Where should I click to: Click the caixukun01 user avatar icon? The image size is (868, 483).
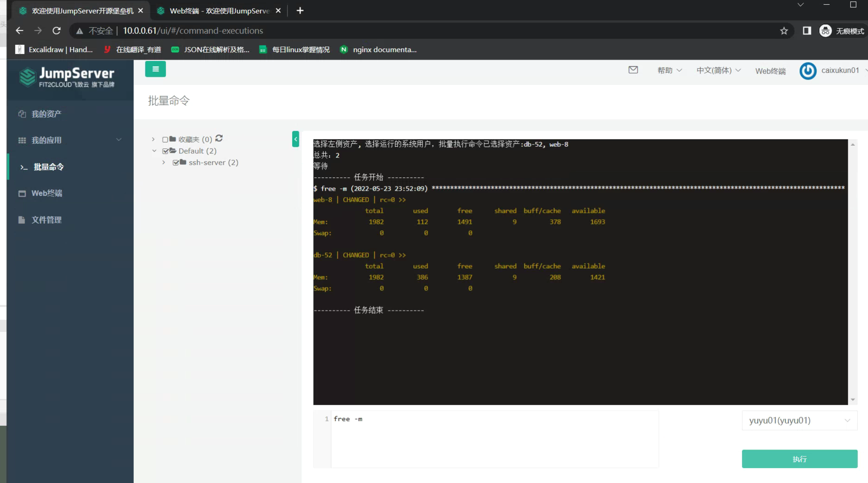click(x=808, y=71)
